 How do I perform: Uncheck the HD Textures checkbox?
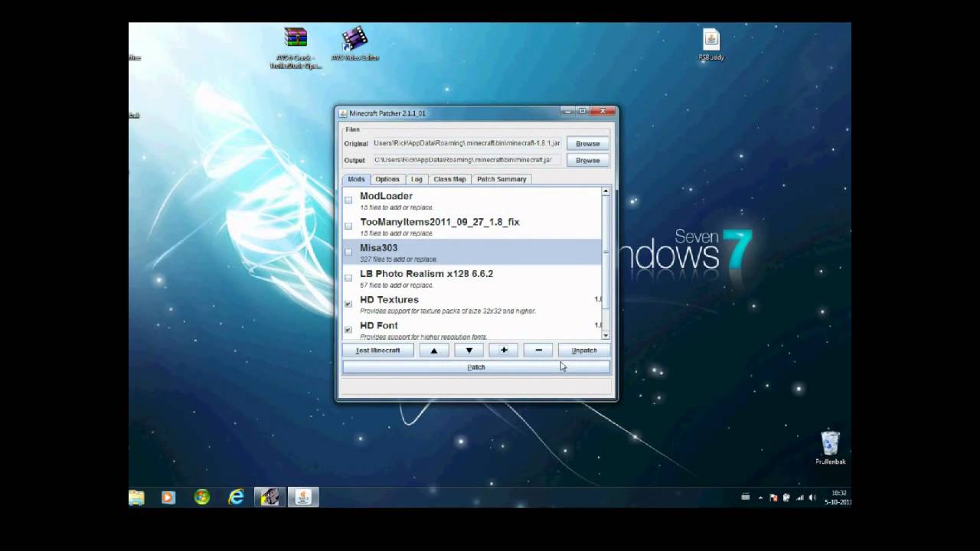348,304
